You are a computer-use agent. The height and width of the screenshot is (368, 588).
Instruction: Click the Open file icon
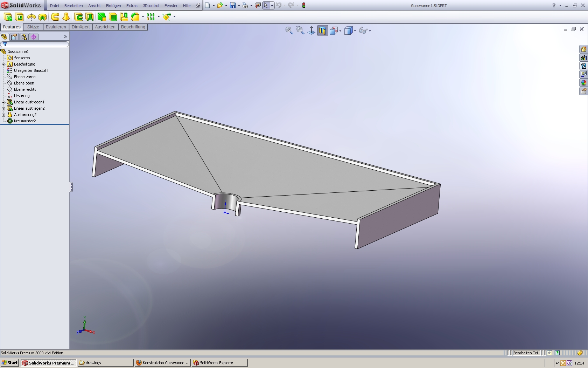pyautogui.click(x=220, y=5)
